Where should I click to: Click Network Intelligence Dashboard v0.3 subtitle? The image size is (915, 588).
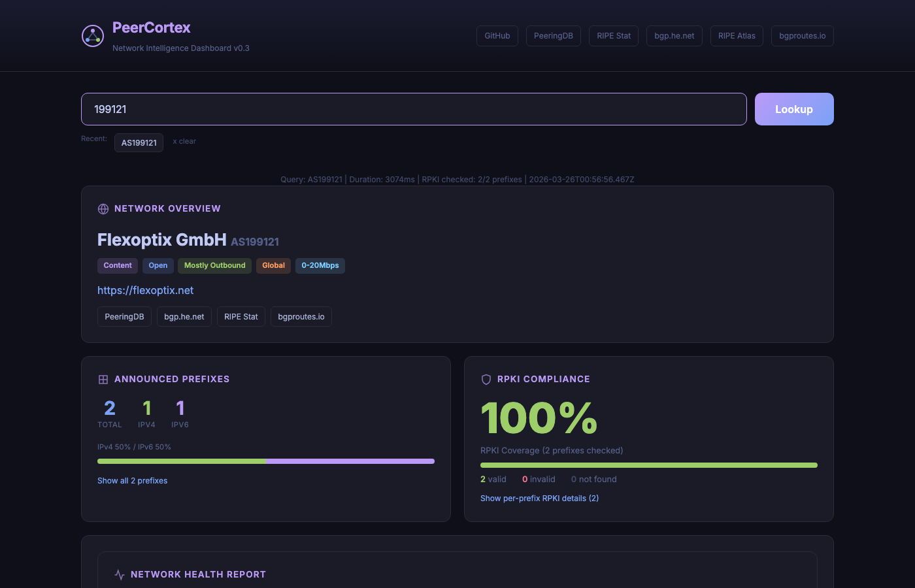pos(181,48)
